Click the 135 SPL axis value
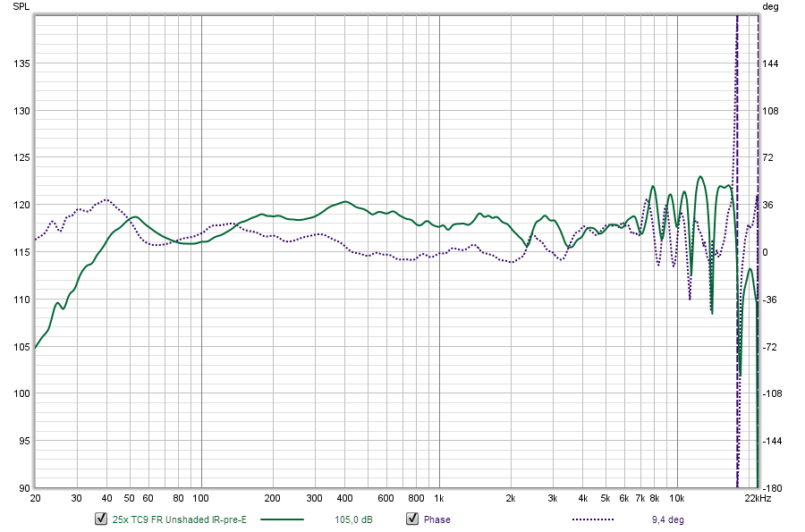The width and height of the screenshot is (805, 532). pyautogui.click(x=21, y=63)
